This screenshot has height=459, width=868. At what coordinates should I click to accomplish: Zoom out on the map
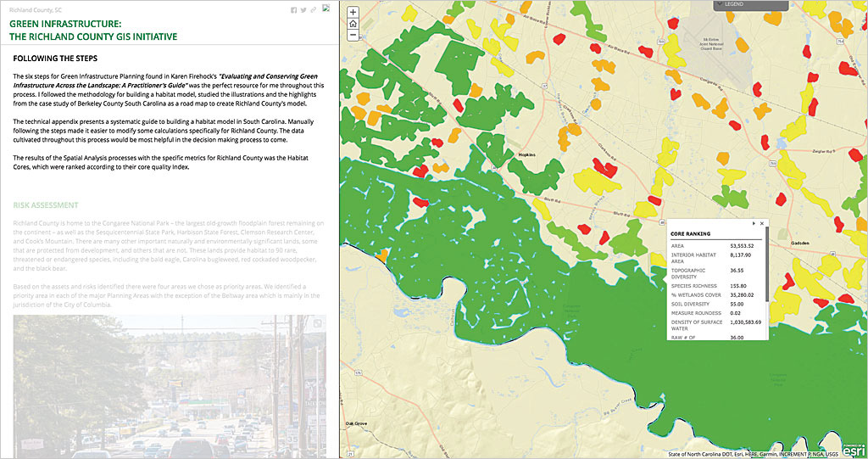point(353,36)
